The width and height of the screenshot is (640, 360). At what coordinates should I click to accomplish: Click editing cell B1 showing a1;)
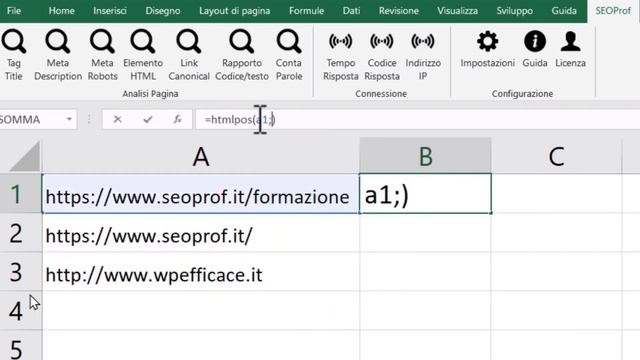click(x=425, y=194)
